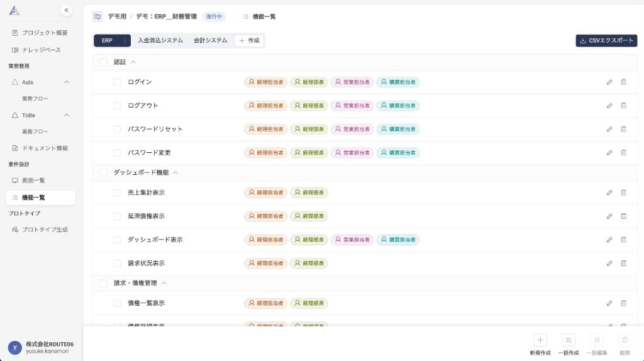
Task: Click 営業担当者 tag in ログイン row
Action: [x=352, y=82]
